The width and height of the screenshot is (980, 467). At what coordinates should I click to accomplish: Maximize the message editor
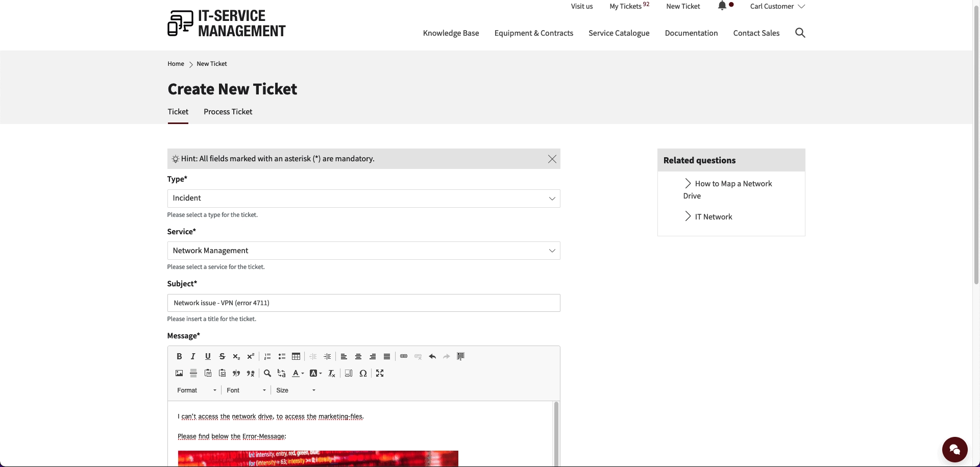pos(380,373)
